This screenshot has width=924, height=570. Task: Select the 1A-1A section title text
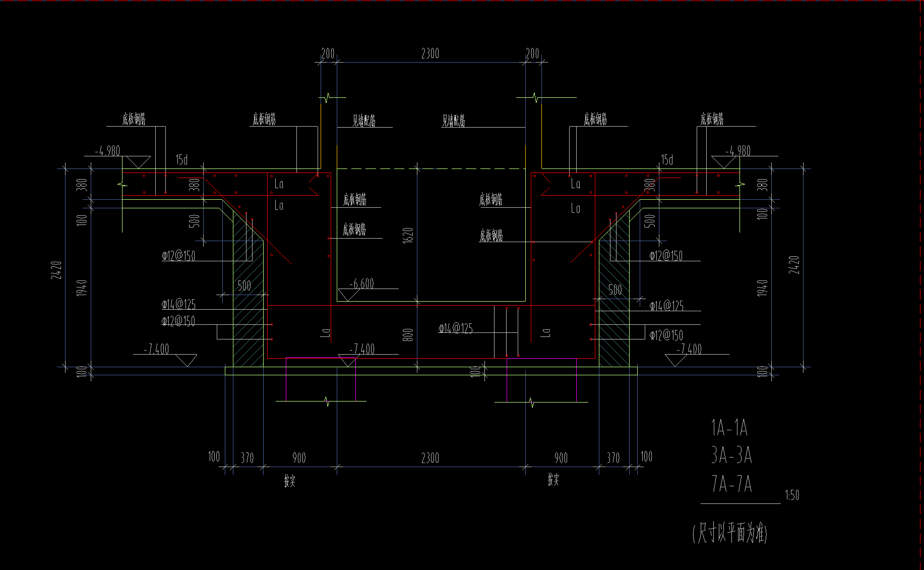click(729, 428)
